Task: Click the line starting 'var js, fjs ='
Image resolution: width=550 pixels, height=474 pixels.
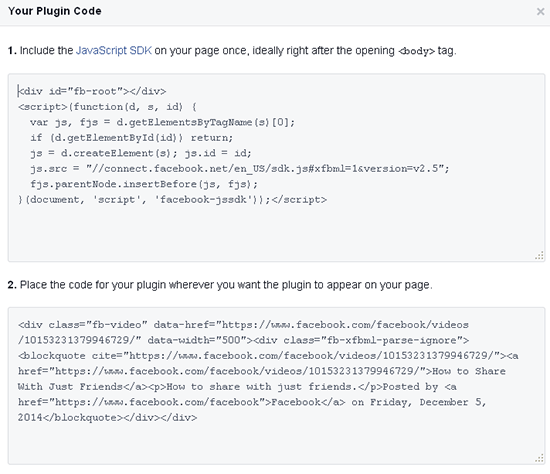Action: (162, 122)
